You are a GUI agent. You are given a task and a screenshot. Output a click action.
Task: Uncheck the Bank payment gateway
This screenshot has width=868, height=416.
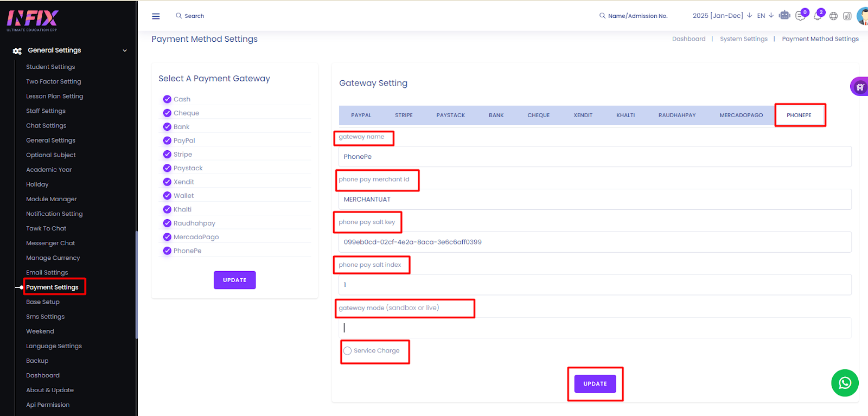(167, 126)
